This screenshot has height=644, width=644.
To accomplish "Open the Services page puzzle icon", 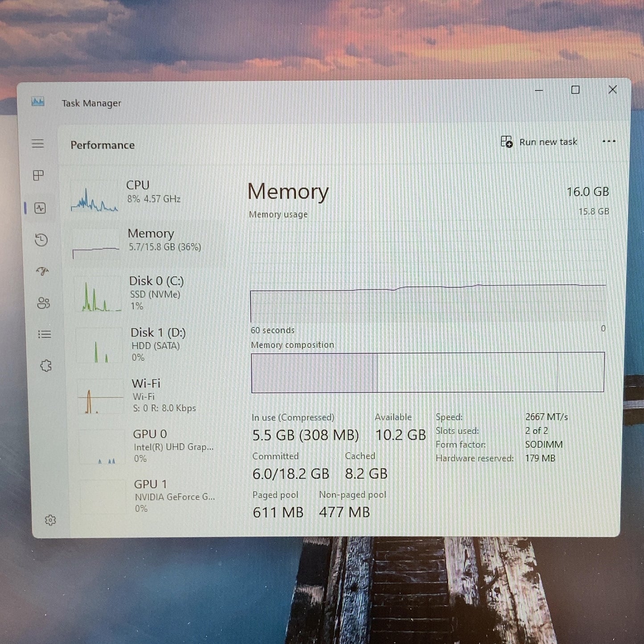I will [x=46, y=366].
